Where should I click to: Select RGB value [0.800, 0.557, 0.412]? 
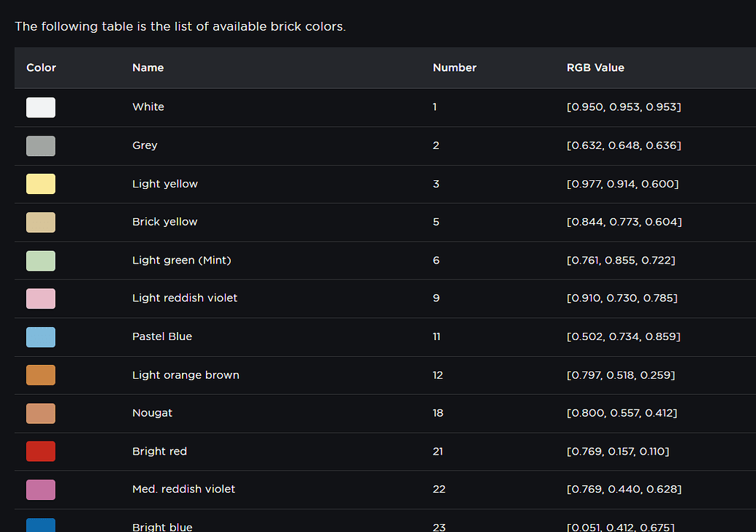pyautogui.click(x=622, y=414)
